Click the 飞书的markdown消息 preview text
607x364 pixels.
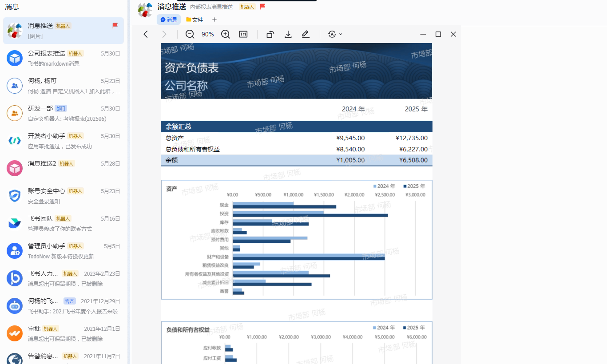click(x=54, y=63)
